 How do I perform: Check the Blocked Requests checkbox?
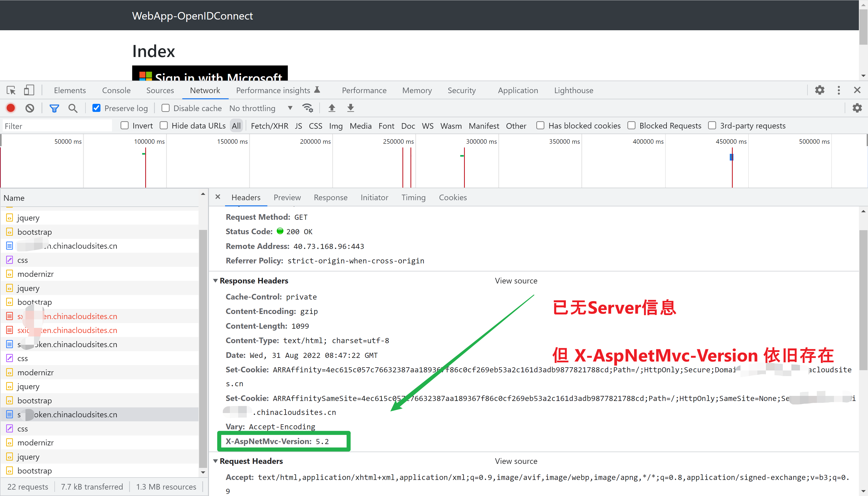(631, 125)
